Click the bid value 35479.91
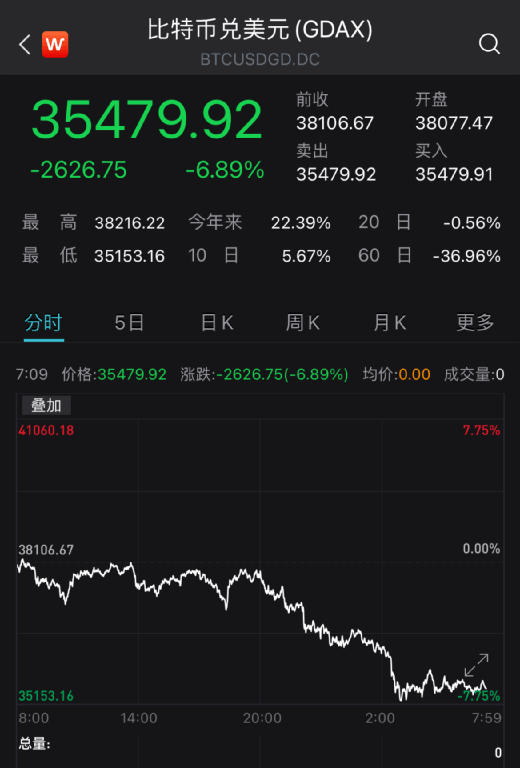 (x=454, y=174)
